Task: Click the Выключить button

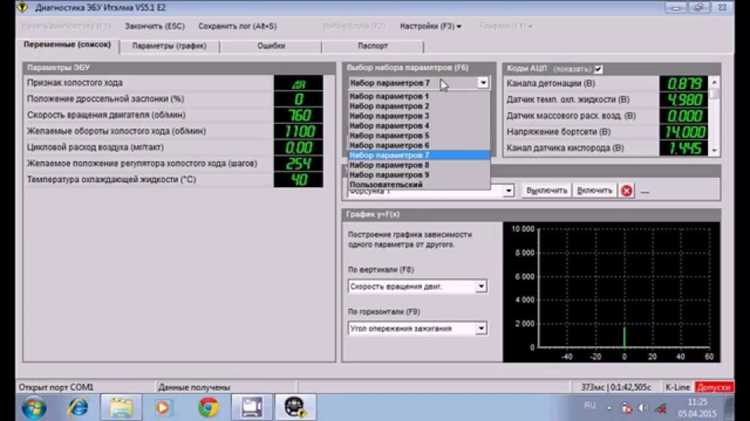Action: click(546, 190)
